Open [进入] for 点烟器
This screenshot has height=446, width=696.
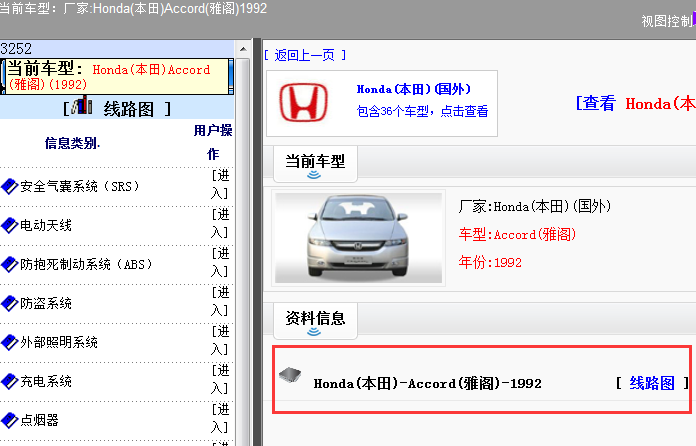click(220, 418)
